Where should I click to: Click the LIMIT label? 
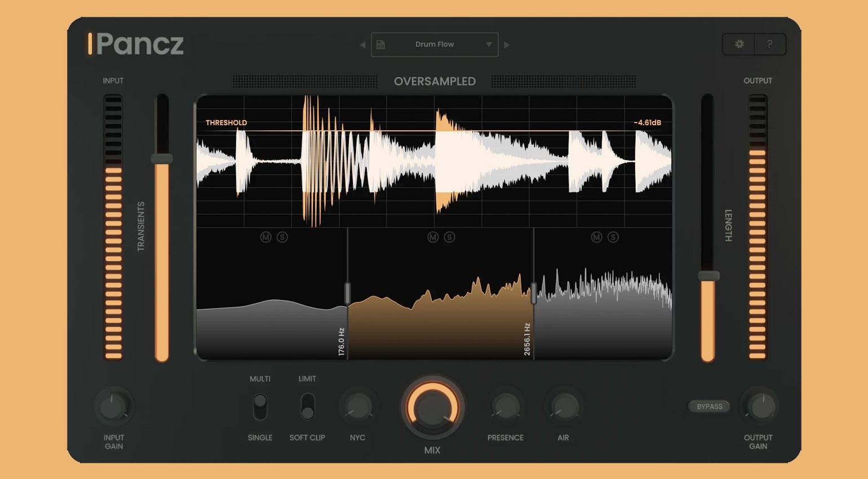tap(307, 379)
